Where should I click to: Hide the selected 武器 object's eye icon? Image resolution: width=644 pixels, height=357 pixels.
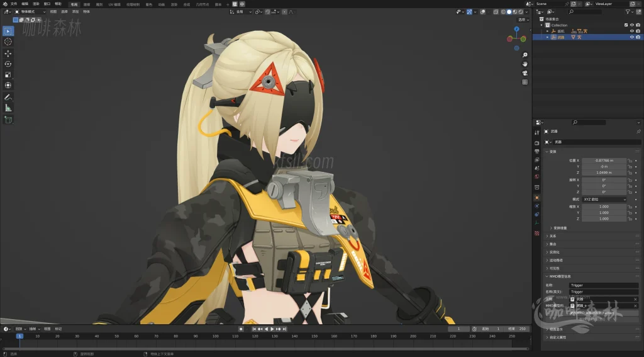(631, 37)
